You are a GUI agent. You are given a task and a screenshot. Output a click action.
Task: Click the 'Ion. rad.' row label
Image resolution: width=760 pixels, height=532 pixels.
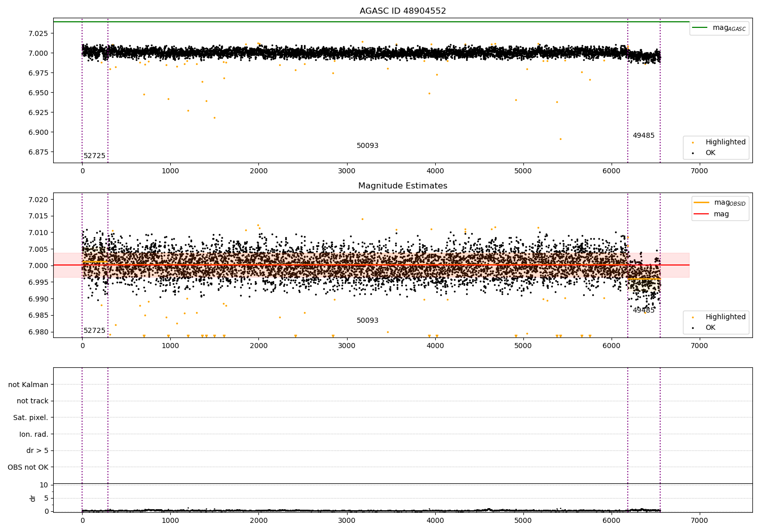click(34, 434)
